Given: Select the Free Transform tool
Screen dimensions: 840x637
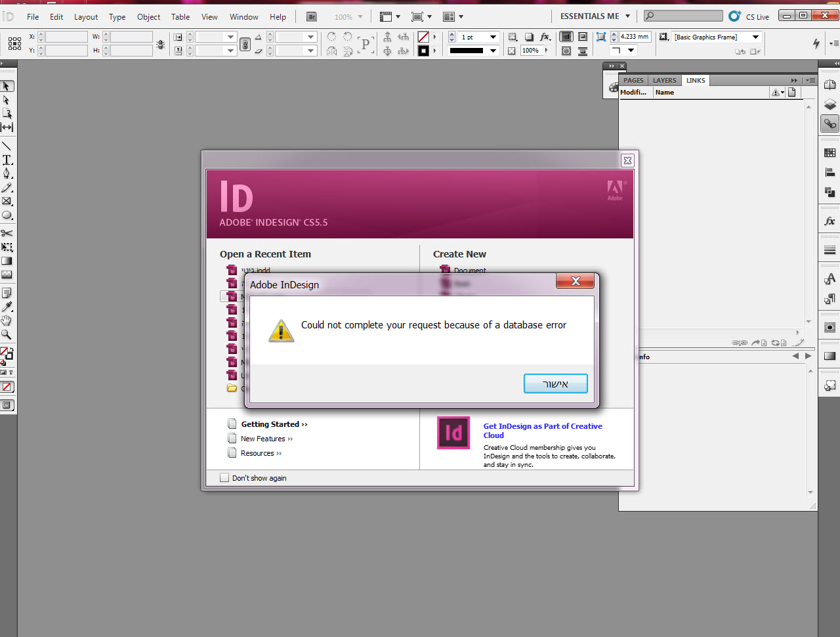Looking at the screenshot, I should click(x=7, y=247).
